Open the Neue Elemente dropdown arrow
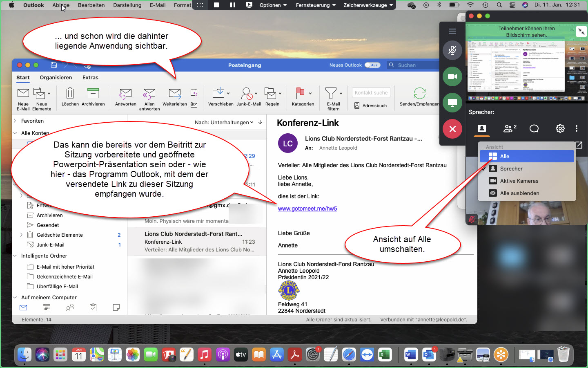 [49, 93]
